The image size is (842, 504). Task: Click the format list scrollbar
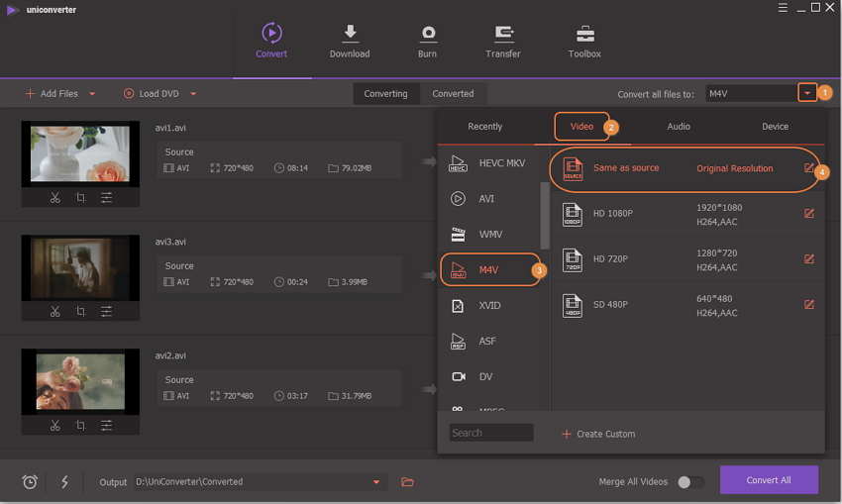[544, 216]
